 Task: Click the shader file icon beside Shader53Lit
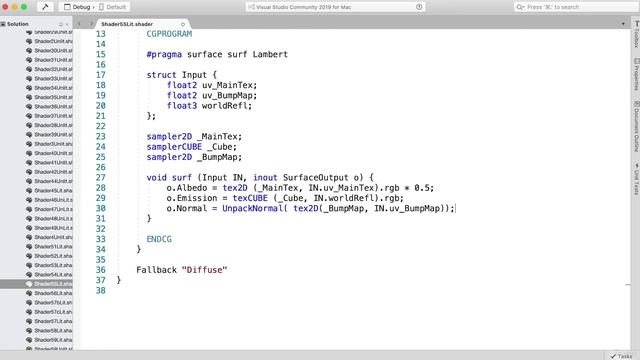pos(29,265)
